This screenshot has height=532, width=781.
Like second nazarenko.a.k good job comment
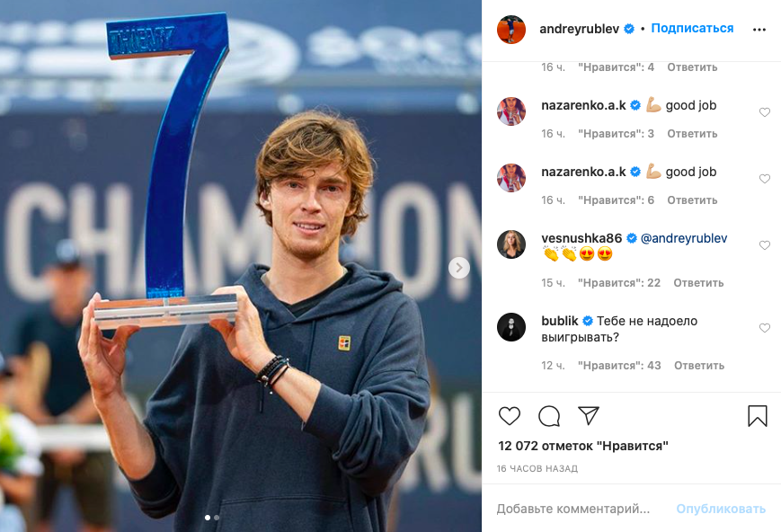pos(765,179)
